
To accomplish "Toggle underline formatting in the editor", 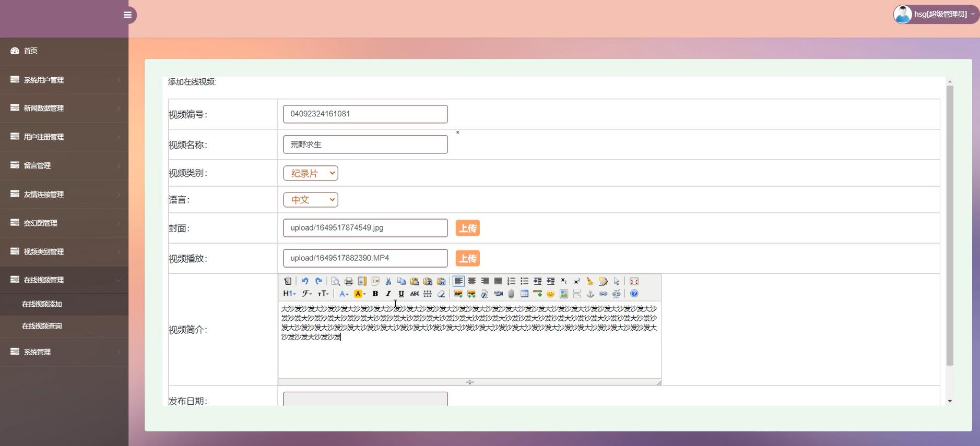I will [401, 294].
